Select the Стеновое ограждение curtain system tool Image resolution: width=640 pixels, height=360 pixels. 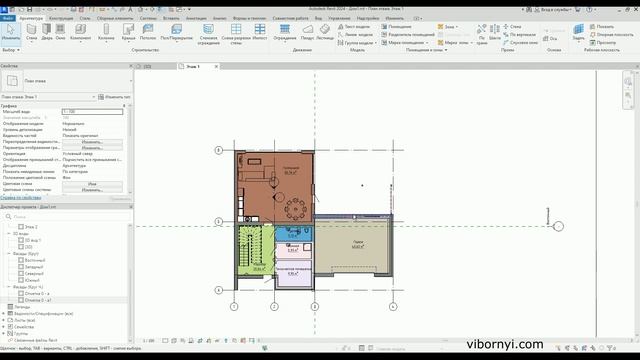tap(208, 33)
